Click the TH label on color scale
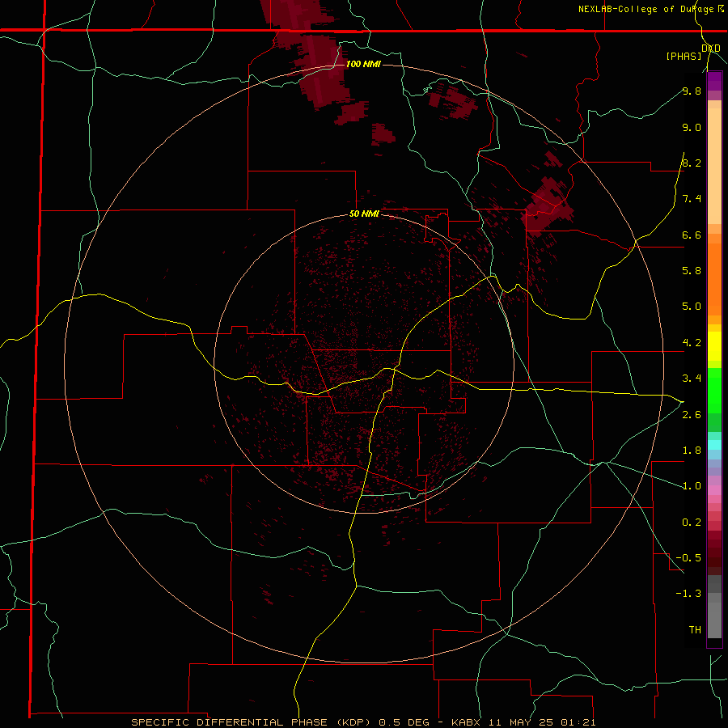Screen dimensions: 728x728 click(695, 630)
